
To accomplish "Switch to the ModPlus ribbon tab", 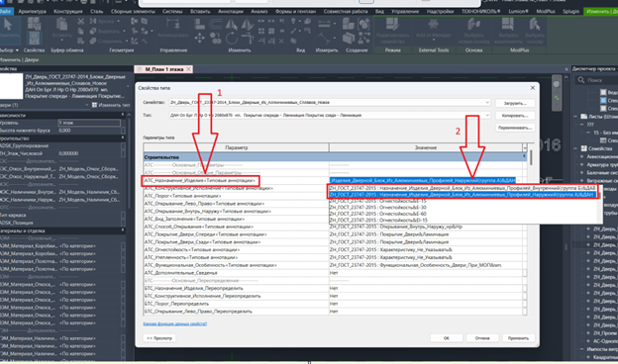I will coord(546,12).
